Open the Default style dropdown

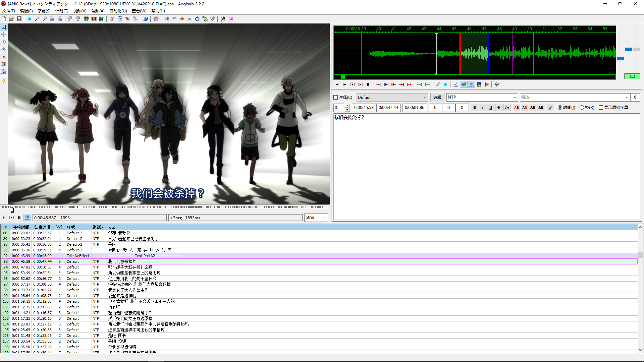point(392,98)
